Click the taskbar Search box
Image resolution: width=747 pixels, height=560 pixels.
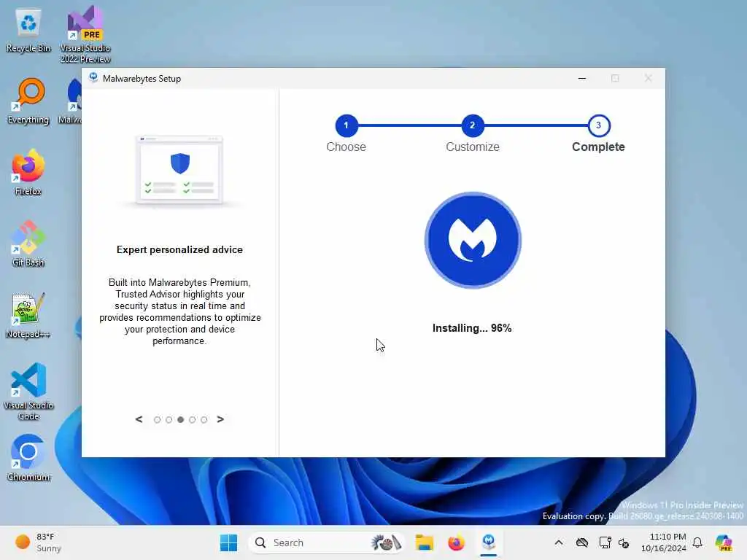click(327, 542)
